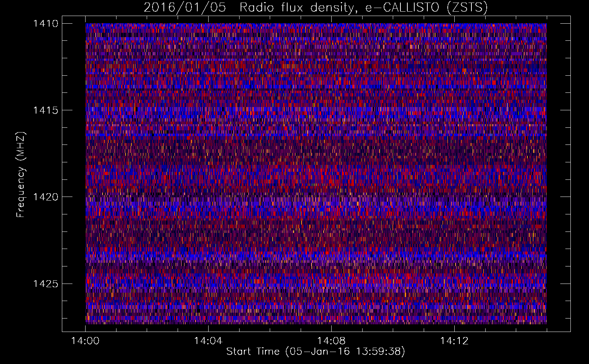The width and height of the screenshot is (589, 364).
Task: Click the 1410 frequency tick label
Action: tap(46, 24)
